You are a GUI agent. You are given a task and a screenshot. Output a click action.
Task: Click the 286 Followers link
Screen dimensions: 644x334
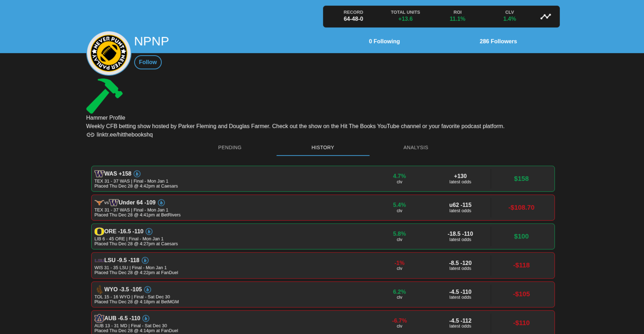pos(498,41)
